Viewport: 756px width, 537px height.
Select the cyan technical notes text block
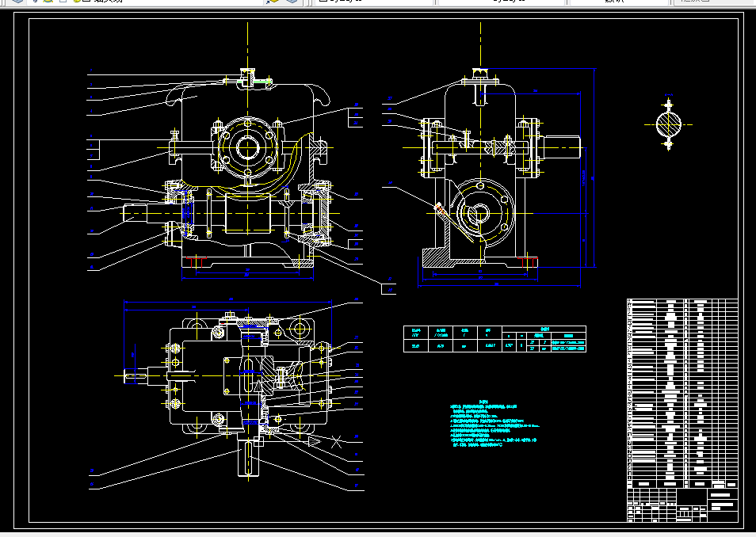click(x=494, y=424)
